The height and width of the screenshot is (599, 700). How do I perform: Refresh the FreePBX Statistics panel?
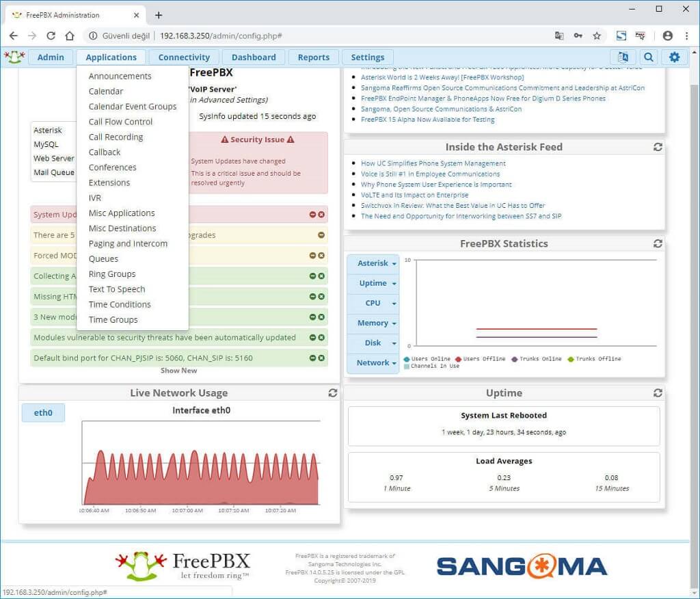pos(658,243)
